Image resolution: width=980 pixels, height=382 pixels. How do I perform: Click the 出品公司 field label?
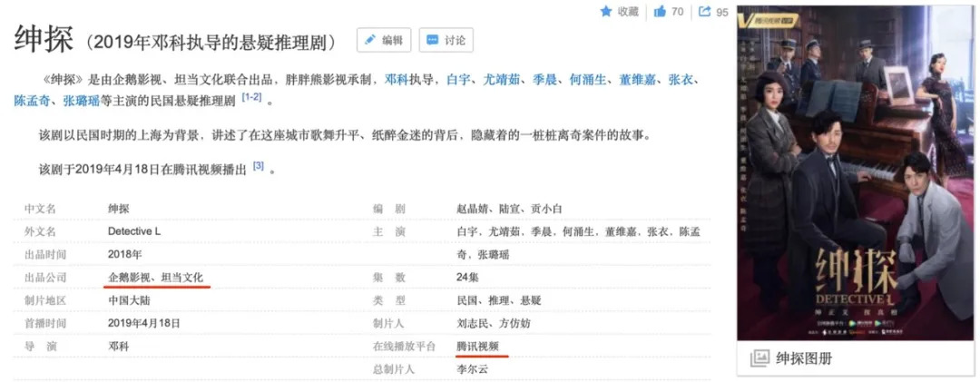45,277
